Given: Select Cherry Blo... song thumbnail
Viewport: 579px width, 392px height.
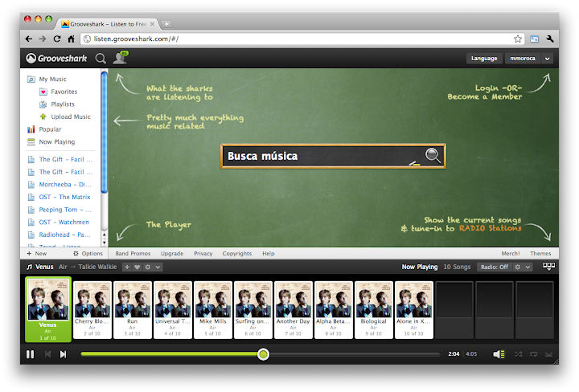Looking at the screenshot, I should pos(92,310).
